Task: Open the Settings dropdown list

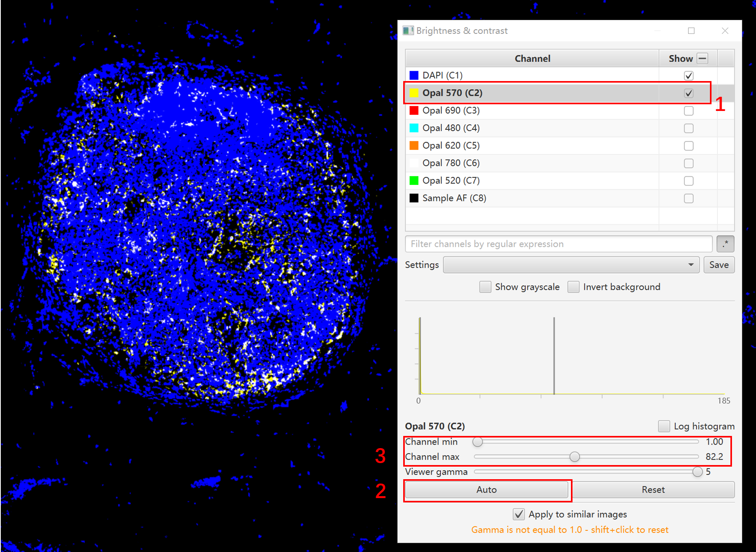Action: click(571, 265)
